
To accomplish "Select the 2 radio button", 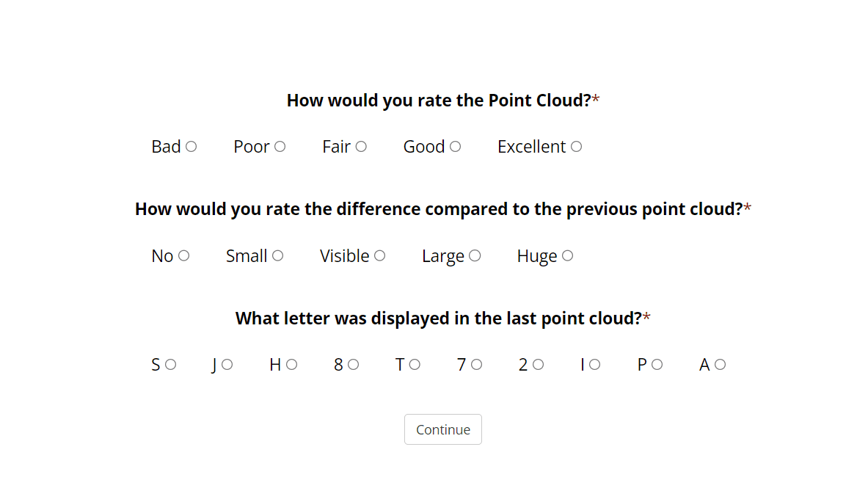I will click(538, 364).
